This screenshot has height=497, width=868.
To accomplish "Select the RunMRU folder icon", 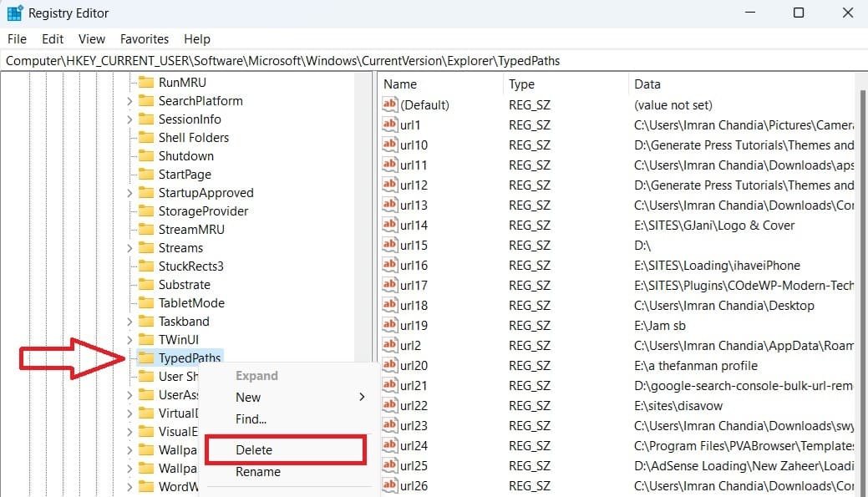I will coord(146,83).
